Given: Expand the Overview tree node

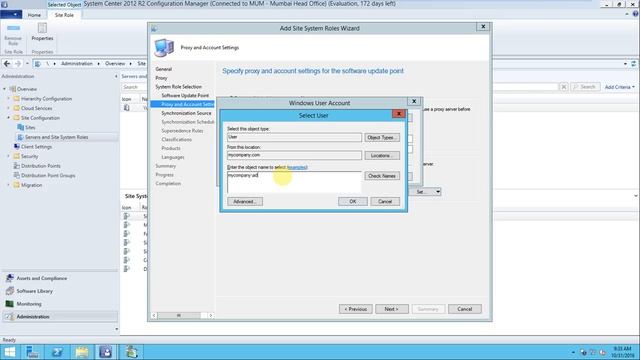Looking at the screenshot, I should [x=5, y=89].
